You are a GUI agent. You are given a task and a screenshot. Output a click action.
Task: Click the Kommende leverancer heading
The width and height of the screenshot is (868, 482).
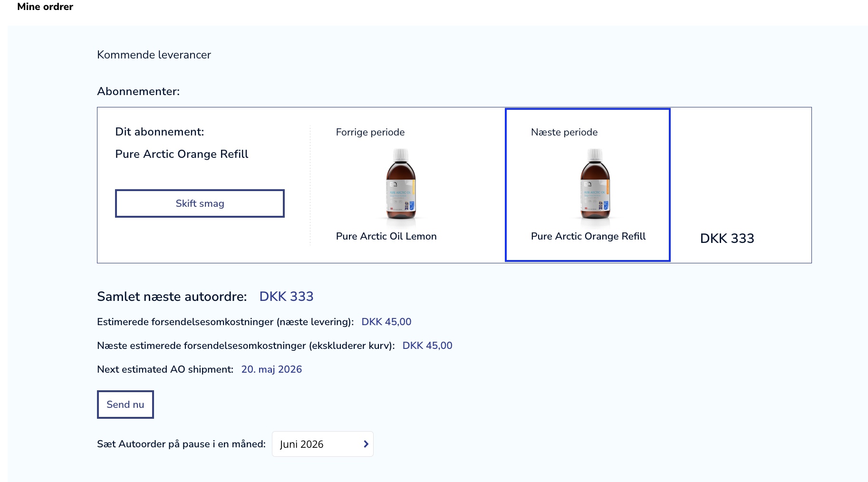(154, 55)
